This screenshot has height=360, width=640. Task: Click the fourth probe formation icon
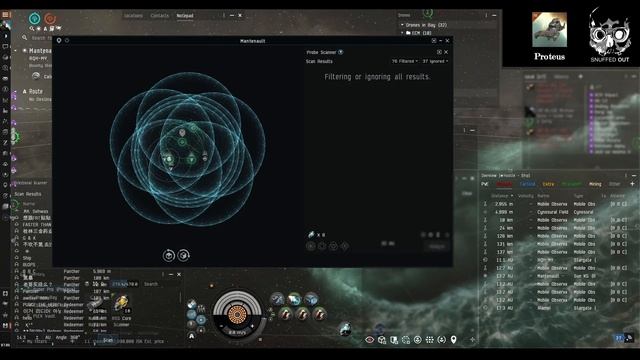coord(345,246)
